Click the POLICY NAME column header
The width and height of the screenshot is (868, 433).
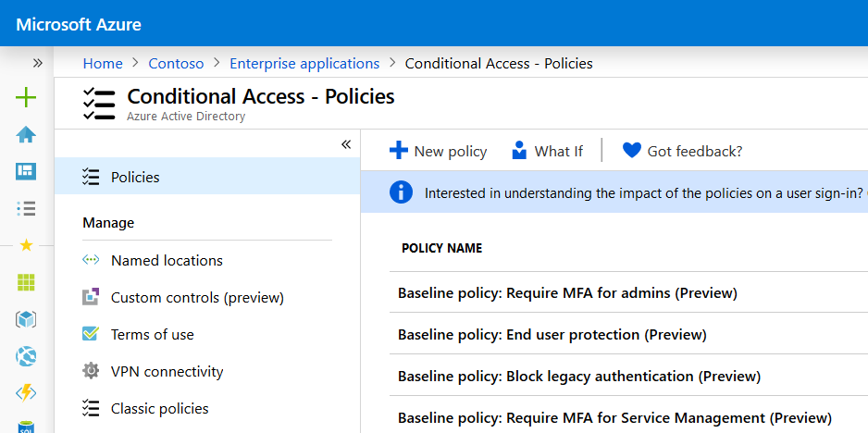(441, 248)
